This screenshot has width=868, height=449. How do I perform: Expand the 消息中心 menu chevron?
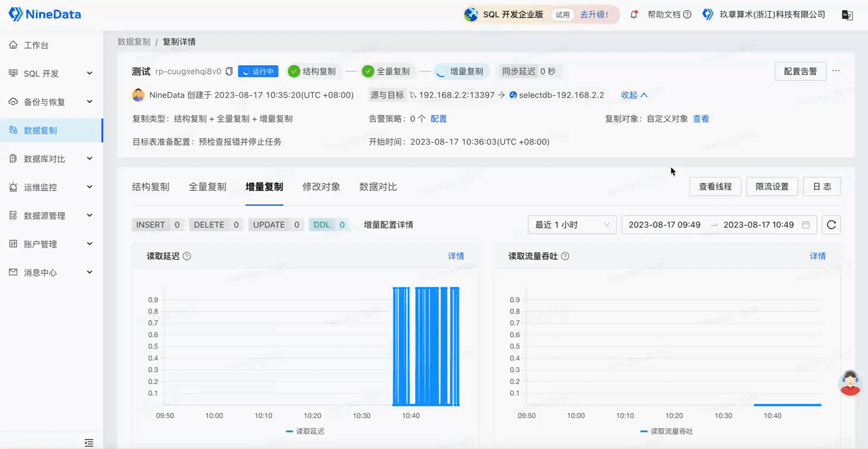[90, 272]
